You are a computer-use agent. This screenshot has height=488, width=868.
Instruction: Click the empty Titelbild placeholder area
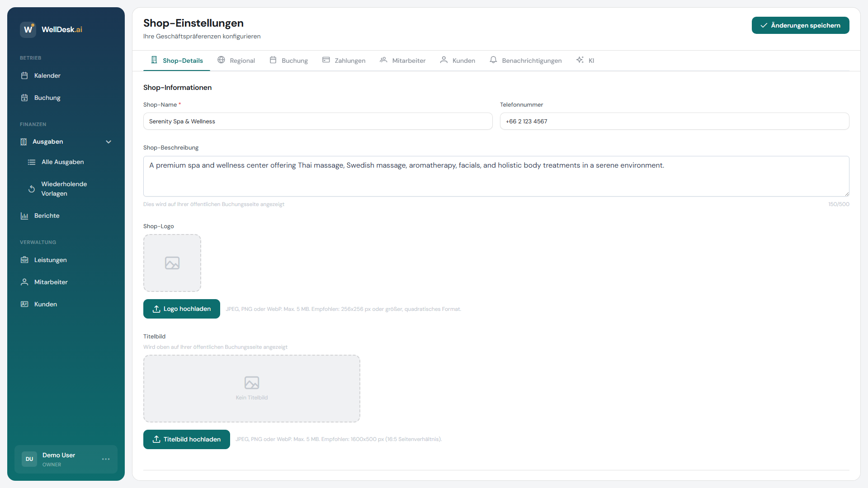point(251,389)
